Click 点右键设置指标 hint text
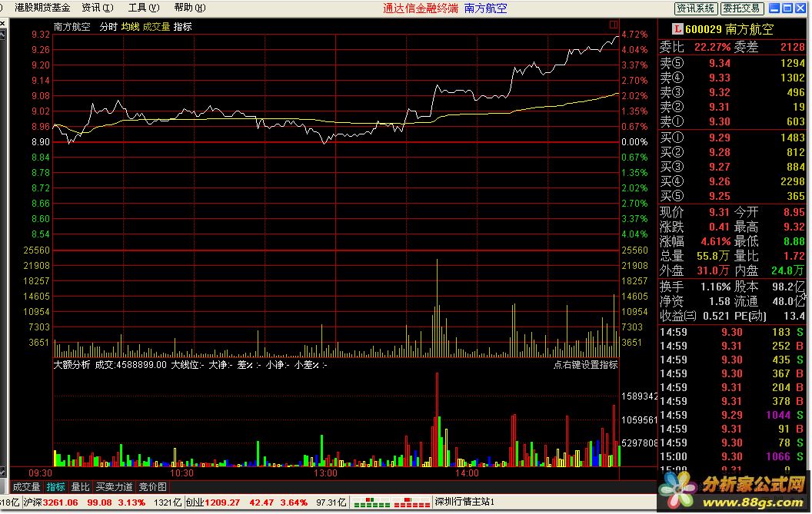The image size is (812, 514). pyautogui.click(x=586, y=364)
